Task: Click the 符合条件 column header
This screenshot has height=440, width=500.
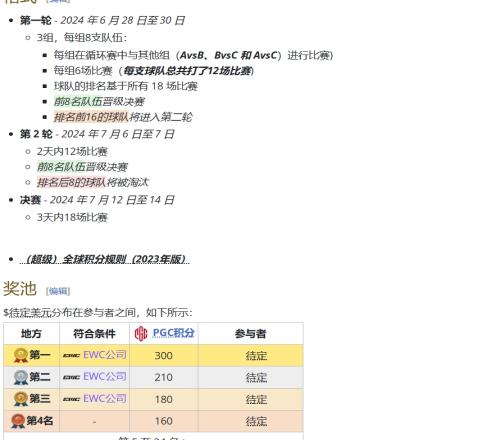Action: click(x=94, y=334)
